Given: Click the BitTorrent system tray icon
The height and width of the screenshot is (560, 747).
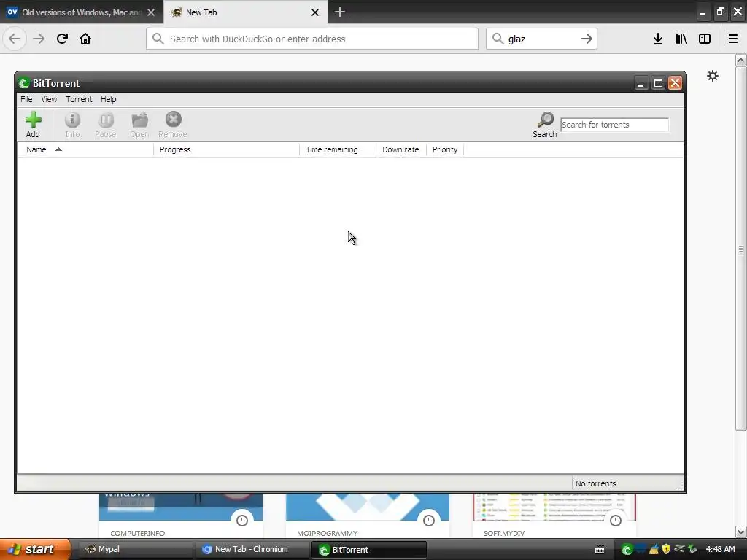Looking at the screenshot, I should (x=627, y=550).
